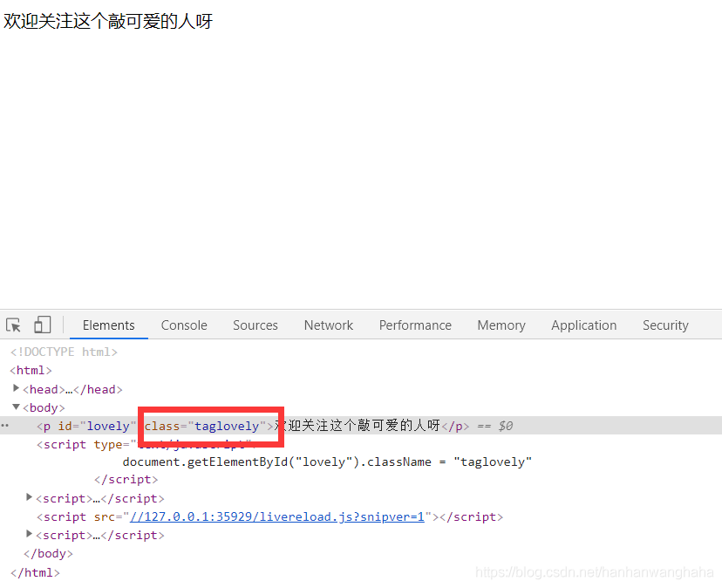Open the Security tab
Screen dimensions: 722x588
coord(666,325)
